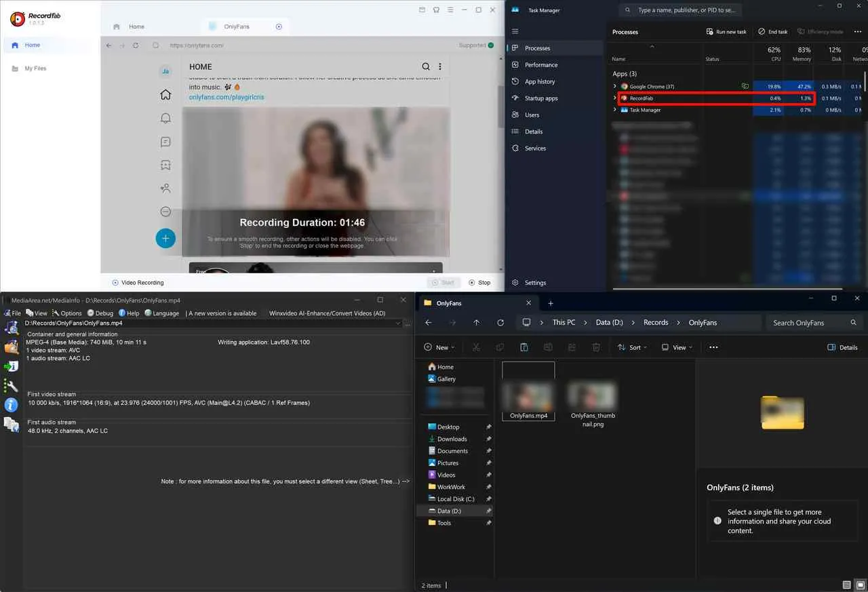Select Performance in Task Manager sidebar

pyautogui.click(x=542, y=64)
